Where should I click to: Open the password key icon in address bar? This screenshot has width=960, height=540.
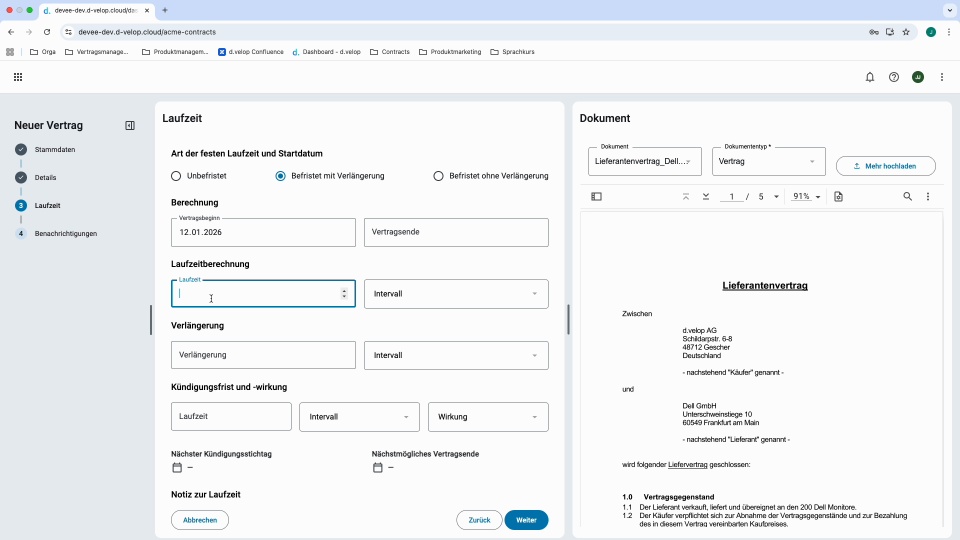pos(874,32)
